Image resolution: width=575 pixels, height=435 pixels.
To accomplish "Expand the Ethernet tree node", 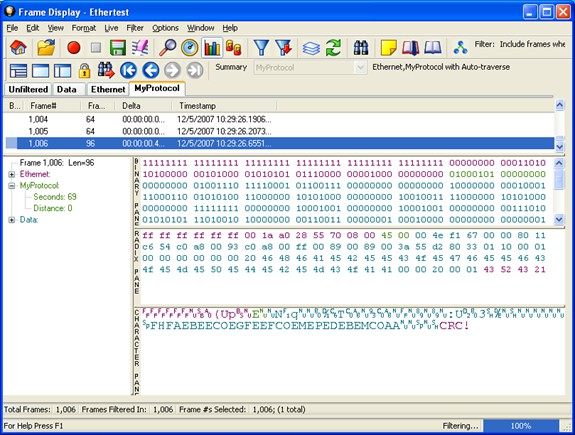I will coord(12,174).
